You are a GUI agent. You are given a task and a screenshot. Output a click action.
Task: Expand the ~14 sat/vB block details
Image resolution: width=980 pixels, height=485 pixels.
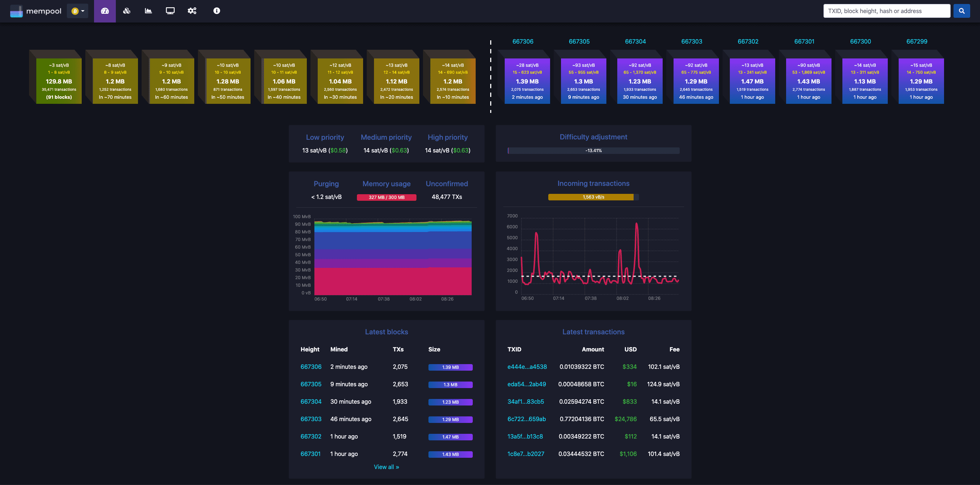452,81
